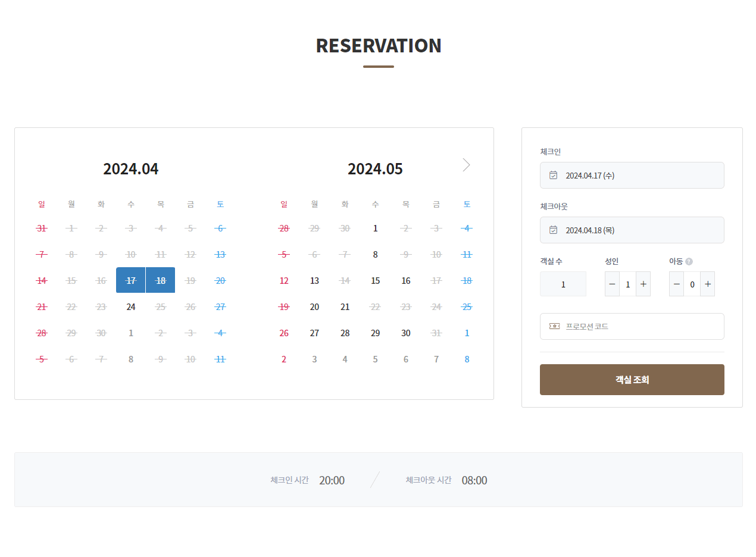
Task: Select April 17 in the calendar
Action: click(x=131, y=280)
